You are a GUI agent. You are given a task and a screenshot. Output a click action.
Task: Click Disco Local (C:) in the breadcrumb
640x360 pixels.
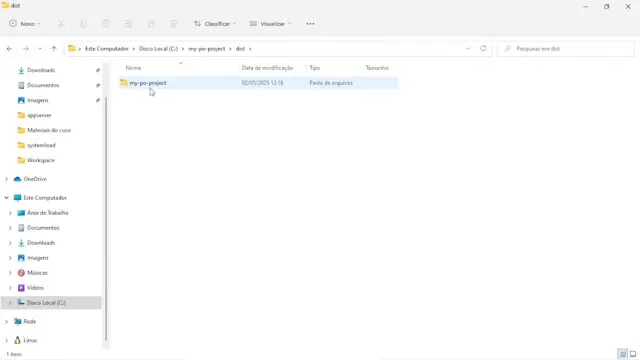pos(158,49)
